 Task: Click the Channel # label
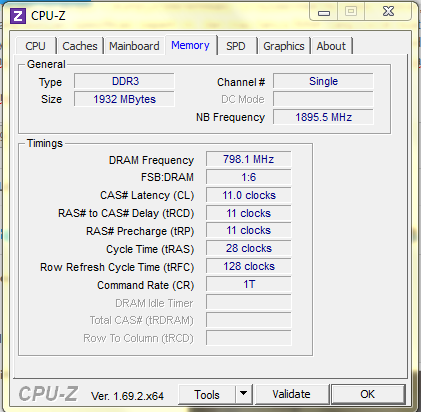tap(241, 82)
